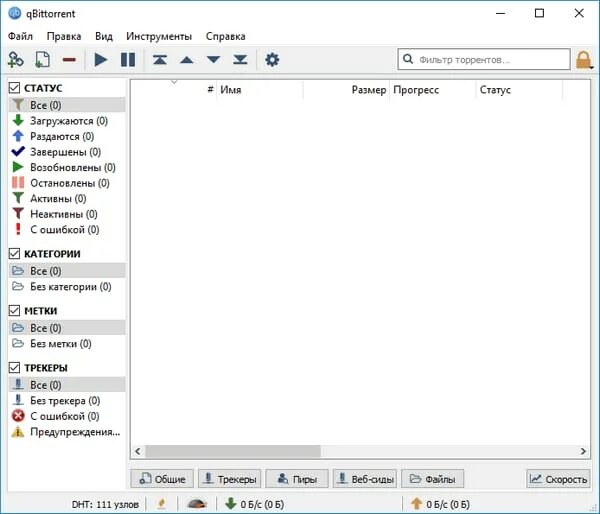
Task: Click the connection status flame icon
Action: 162,504
